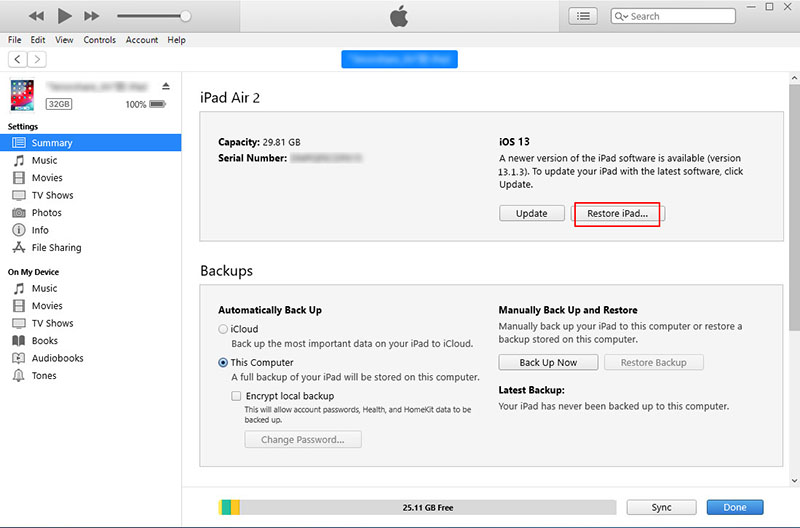This screenshot has width=800, height=528.
Task: Go back with the left arrow
Action: [x=18, y=59]
